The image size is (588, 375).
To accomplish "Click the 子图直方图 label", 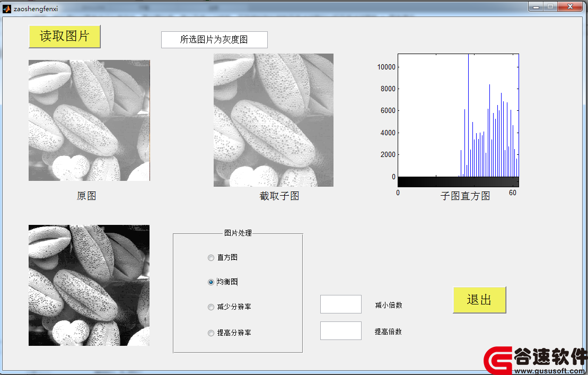I will click(465, 196).
